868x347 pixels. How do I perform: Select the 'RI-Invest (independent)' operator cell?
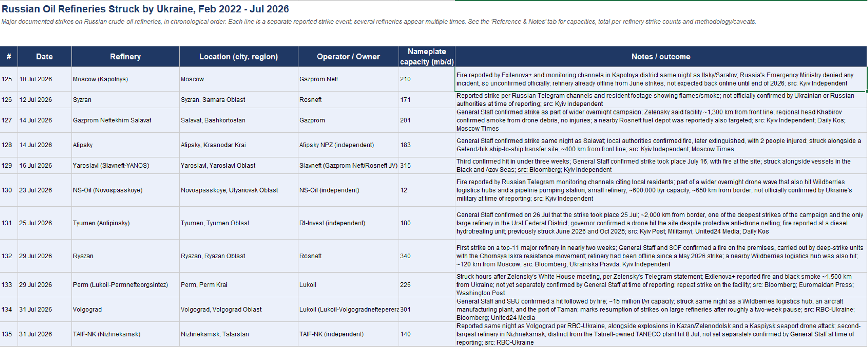click(x=348, y=223)
